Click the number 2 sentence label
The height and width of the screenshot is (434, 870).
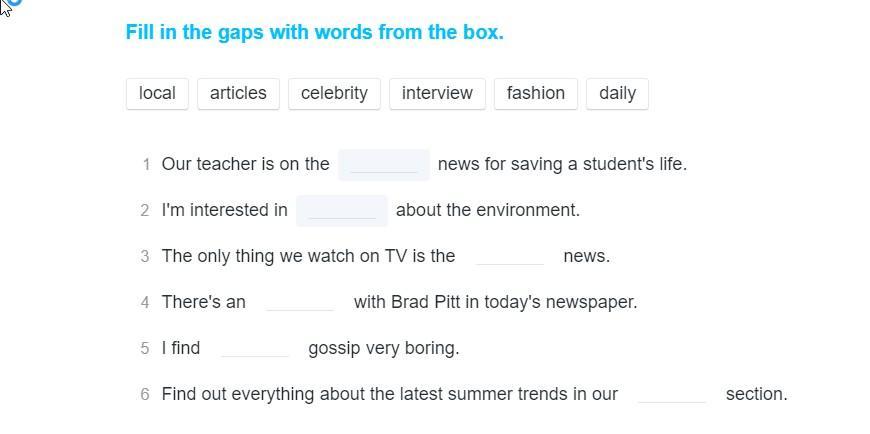[x=146, y=210]
